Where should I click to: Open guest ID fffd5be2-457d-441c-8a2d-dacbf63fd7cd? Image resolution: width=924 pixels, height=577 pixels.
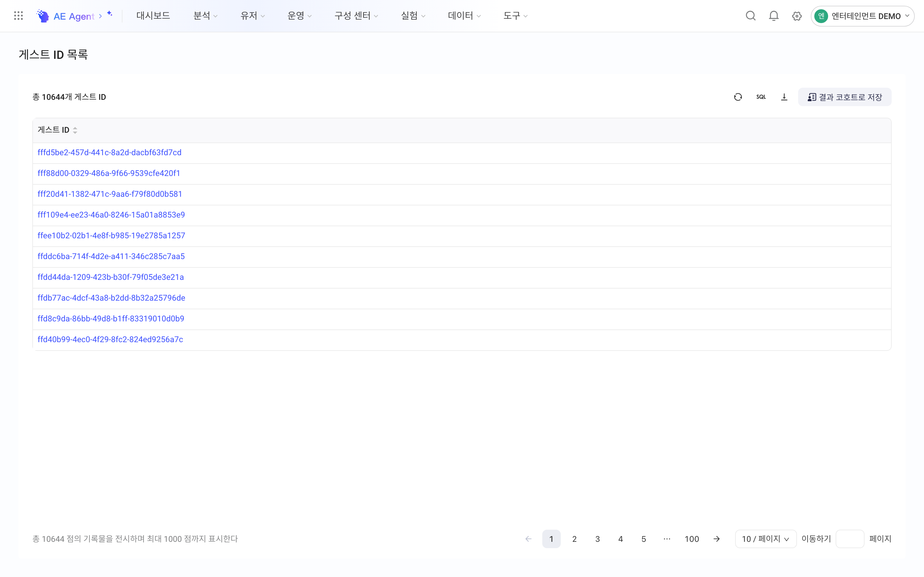110,152
